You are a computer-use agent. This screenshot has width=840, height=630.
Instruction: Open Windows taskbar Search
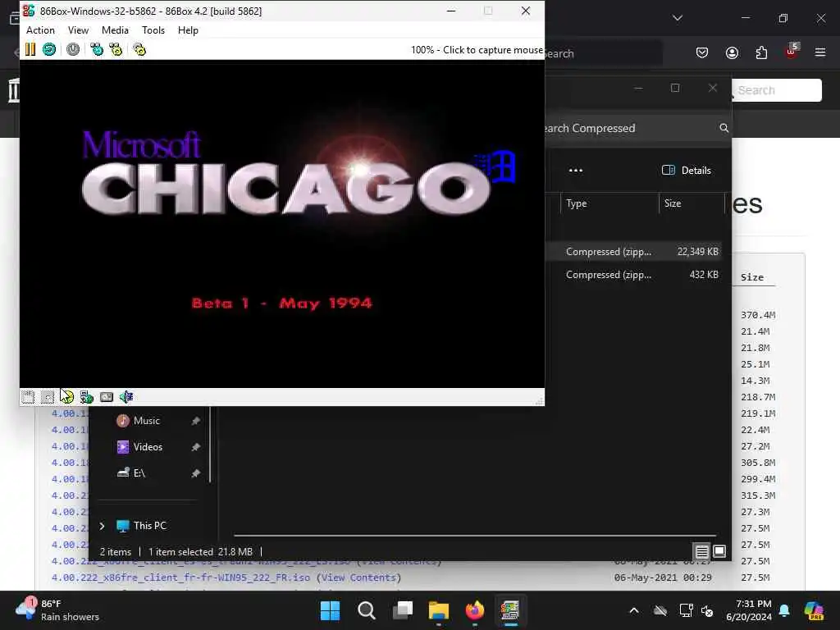[367, 610]
